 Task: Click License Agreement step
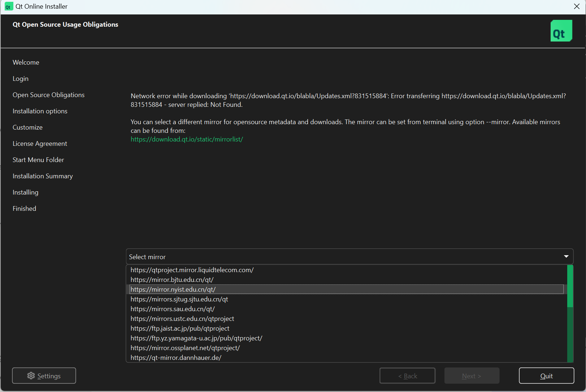[x=40, y=144]
